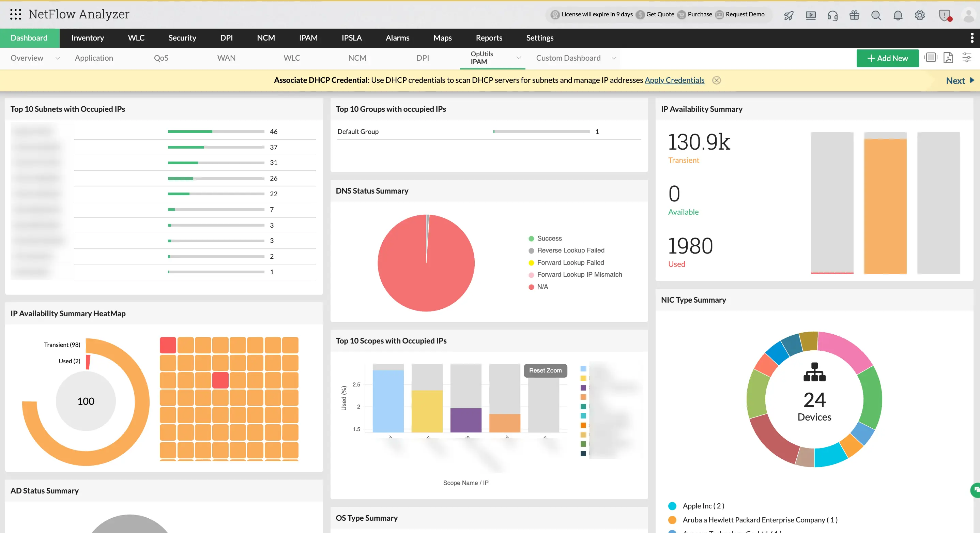The height and width of the screenshot is (533, 980).
Task: Expand the OpUtils IPAM dropdown
Action: (x=519, y=58)
